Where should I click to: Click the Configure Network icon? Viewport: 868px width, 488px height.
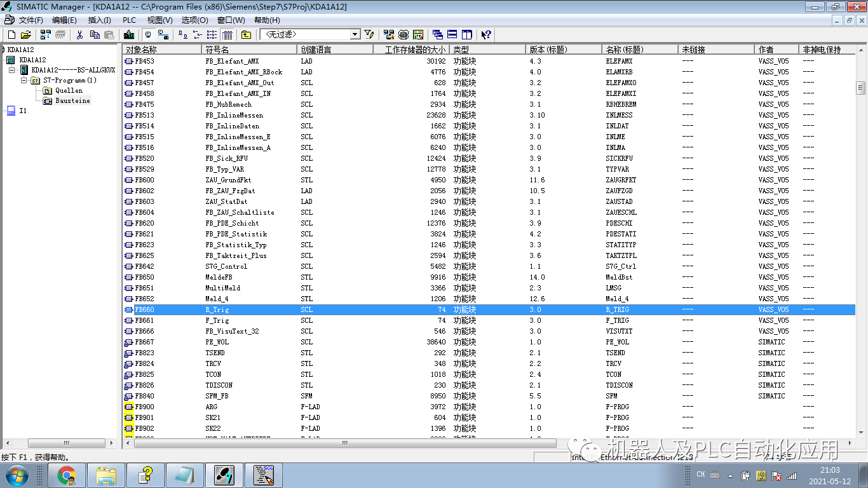pyautogui.click(x=388, y=34)
